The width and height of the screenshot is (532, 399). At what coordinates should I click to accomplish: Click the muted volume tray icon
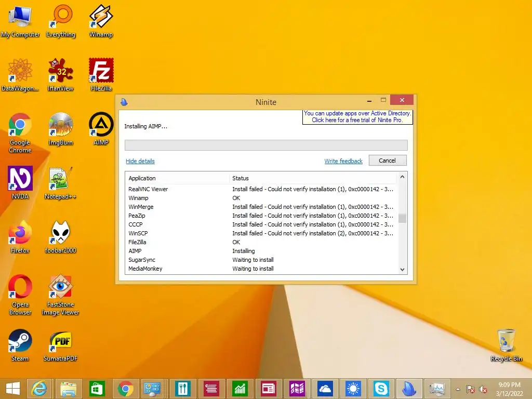483,389
